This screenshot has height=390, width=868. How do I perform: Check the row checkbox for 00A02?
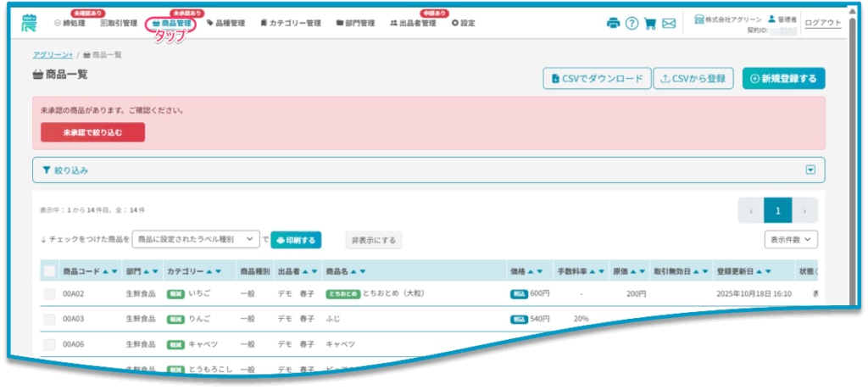click(49, 294)
